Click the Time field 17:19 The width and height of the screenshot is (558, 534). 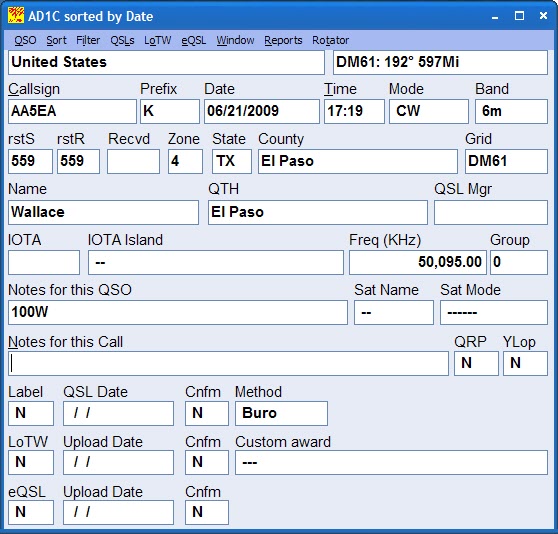(354, 111)
